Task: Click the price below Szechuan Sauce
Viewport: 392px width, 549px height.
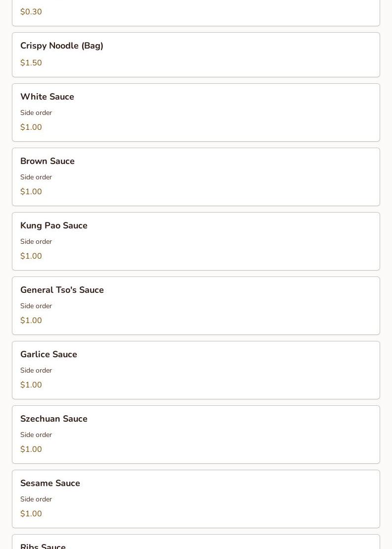Action: coord(31,449)
